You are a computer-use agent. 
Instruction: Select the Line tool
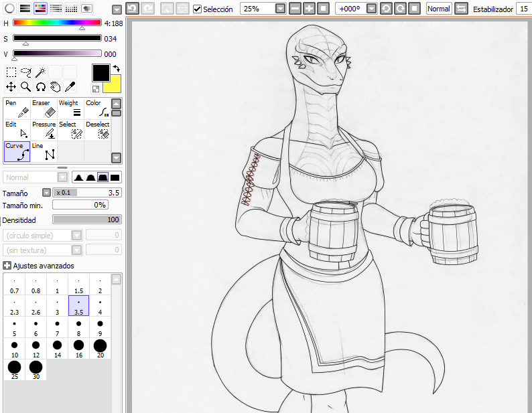pos(44,151)
